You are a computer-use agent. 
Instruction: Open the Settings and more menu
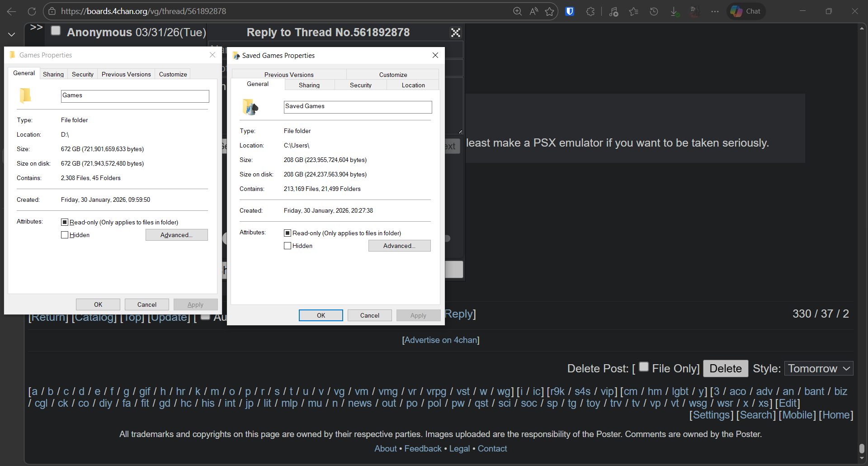click(715, 11)
